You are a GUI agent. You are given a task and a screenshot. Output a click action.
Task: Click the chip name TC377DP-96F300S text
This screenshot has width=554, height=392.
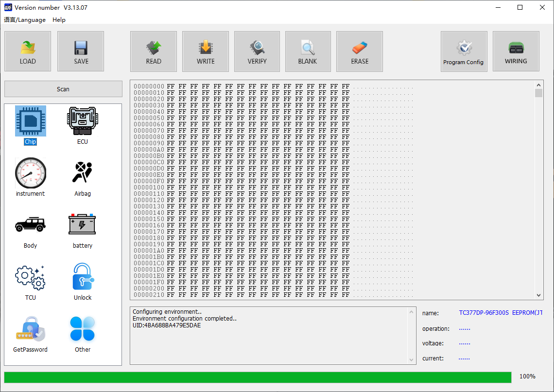click(x=484, y=313)
